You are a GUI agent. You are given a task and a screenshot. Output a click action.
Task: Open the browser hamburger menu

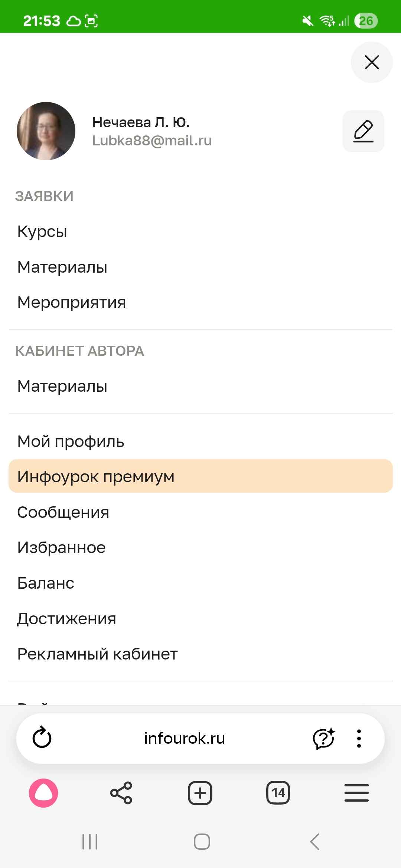click(356, 793)
